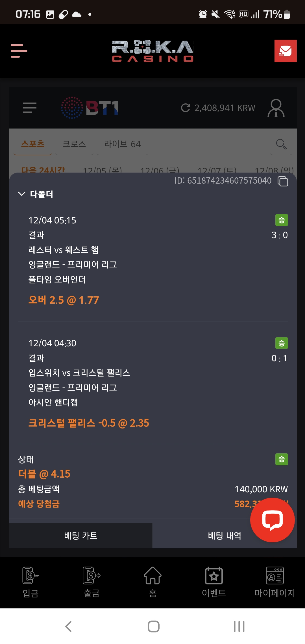Tap the BT1 sportsbook menu icon
305x644 pixels.
click(x=30, y=108)
